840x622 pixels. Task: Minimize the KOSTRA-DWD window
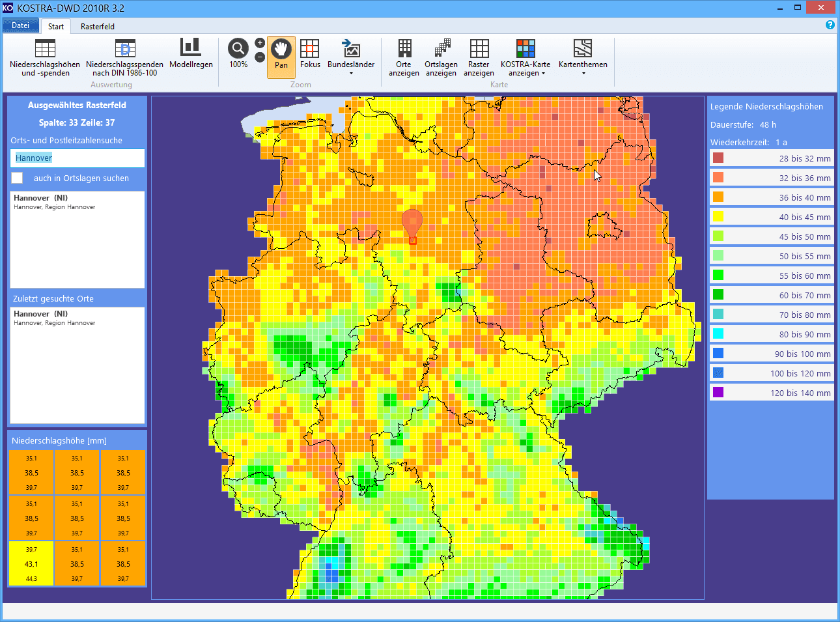781,8
